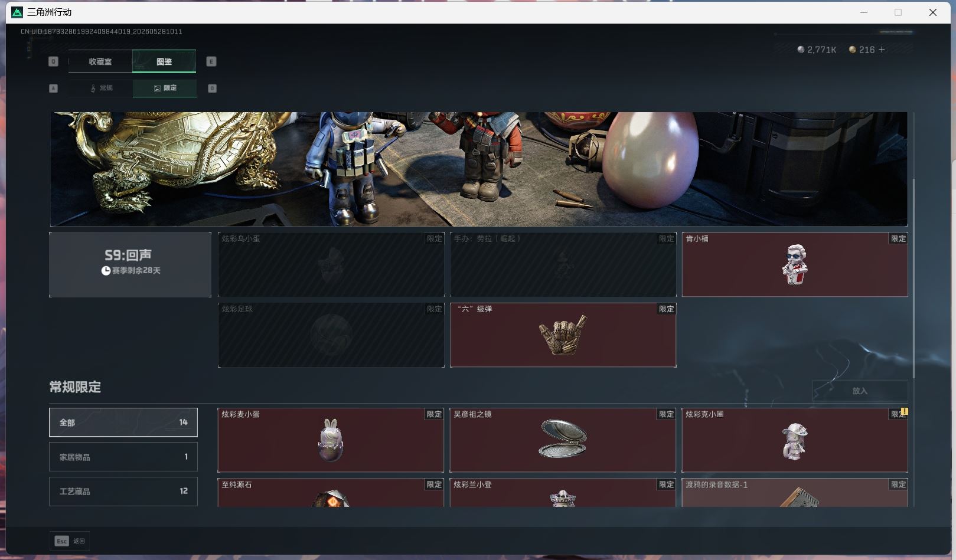Open the "六"级弹 collectible card

coord(563,335)
